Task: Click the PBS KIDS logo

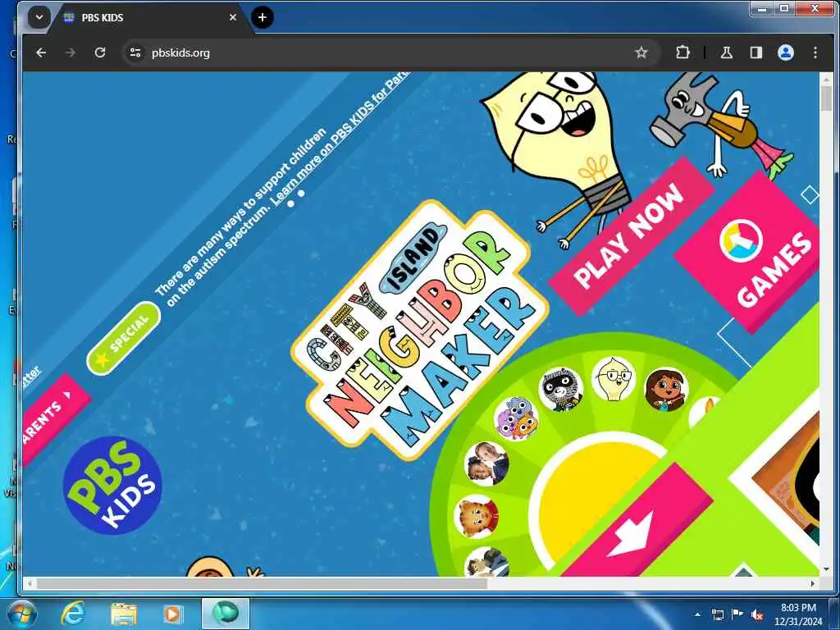Action: [x=112, y=486]
